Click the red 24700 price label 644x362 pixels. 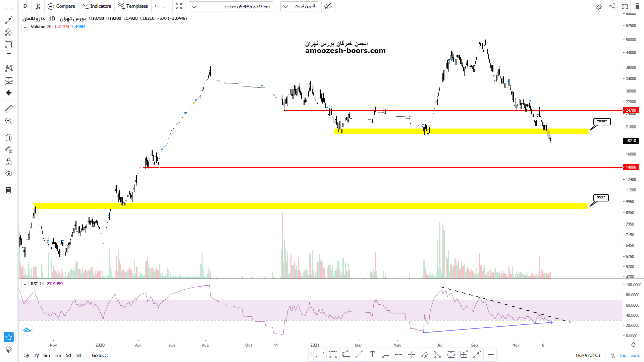click(631, 110)
